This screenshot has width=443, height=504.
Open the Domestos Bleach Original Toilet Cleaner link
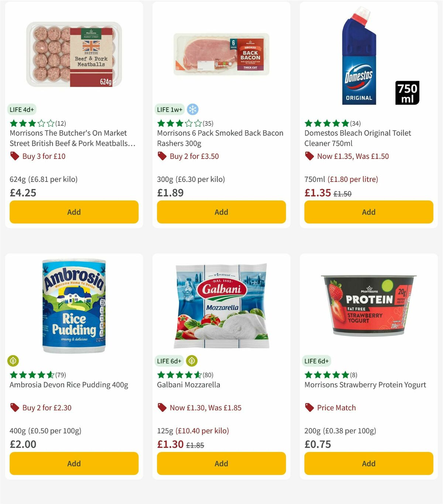pyautogui.click(x=357, y=138)
